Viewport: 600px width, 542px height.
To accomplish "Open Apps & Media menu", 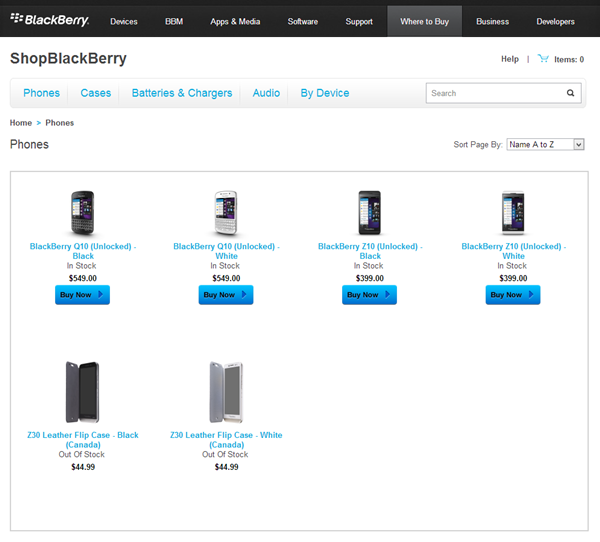I will pyautogui.click(x=235, y=21).
